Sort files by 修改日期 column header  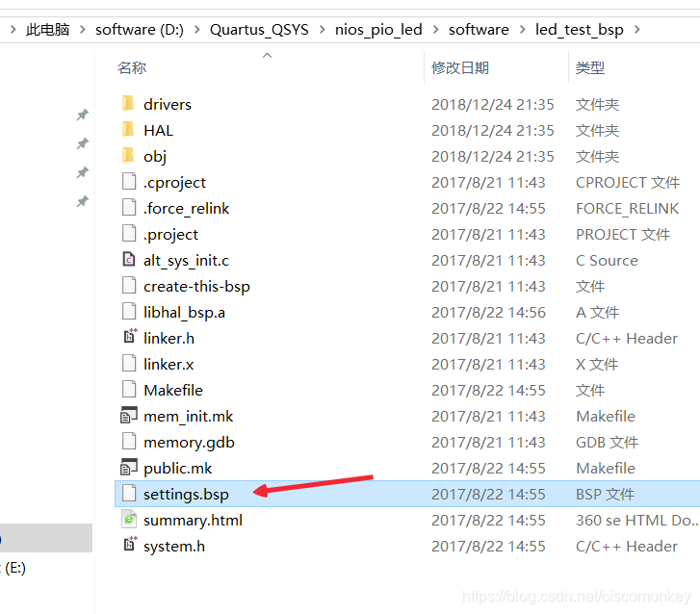pos(460,67)
